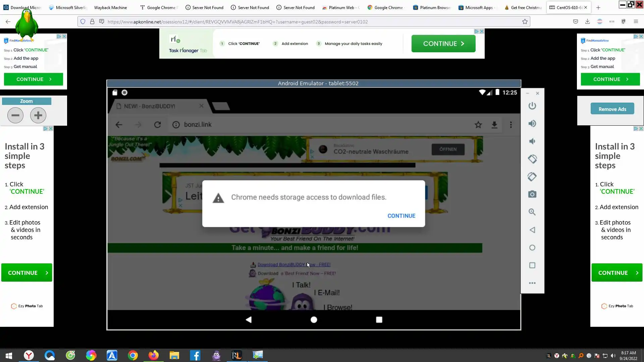Click the rotate left icon in emulator sidebar
The height and width of the screenshot is (362, 644).
pyautogui.click(x=532, y=159)
